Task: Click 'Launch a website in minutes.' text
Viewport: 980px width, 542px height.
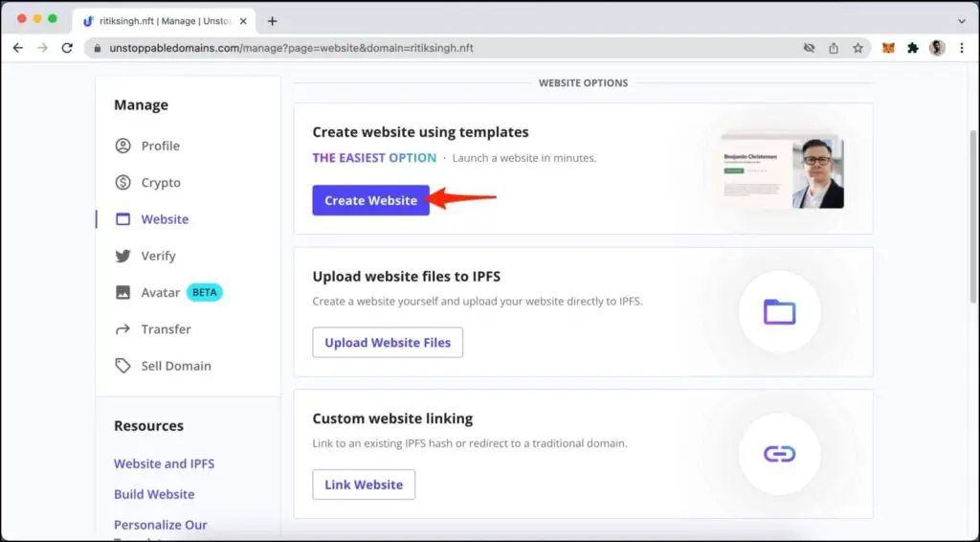Action: coord(524,158)
